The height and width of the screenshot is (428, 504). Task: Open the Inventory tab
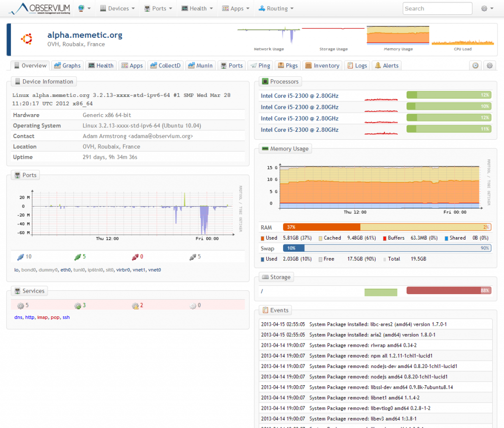pos(322,65)
